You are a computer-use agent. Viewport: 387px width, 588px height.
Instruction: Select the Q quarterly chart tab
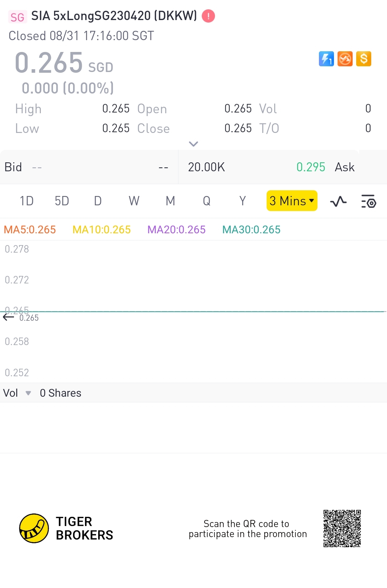click(x=206, y=201)
